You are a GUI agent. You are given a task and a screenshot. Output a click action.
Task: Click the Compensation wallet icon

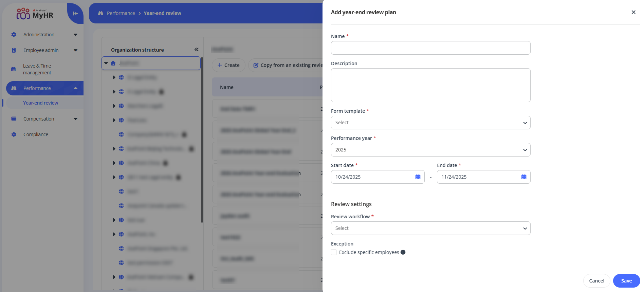[x=14, y=119]
